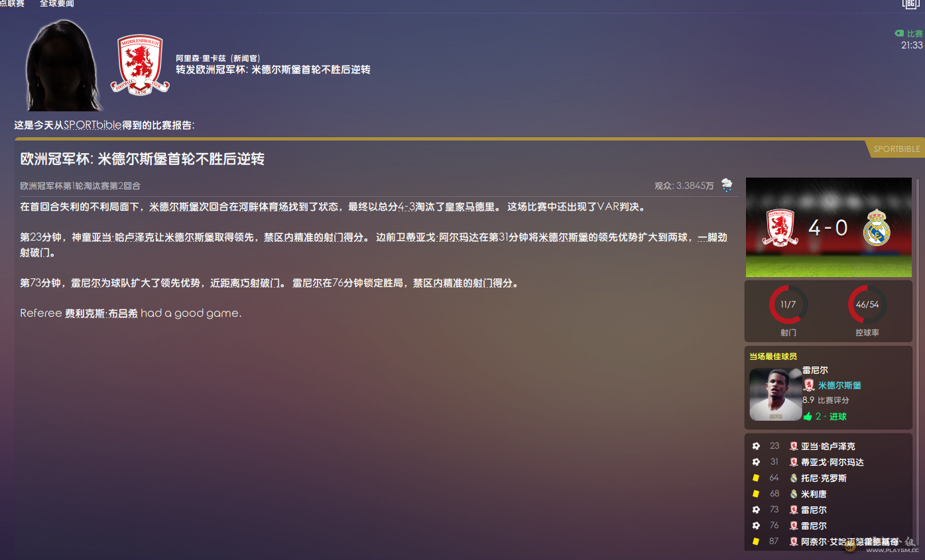Viewport: 925px width, 560px height.
Task: Select 托尼·克罗斯 in the match events list
Action: 824,478
